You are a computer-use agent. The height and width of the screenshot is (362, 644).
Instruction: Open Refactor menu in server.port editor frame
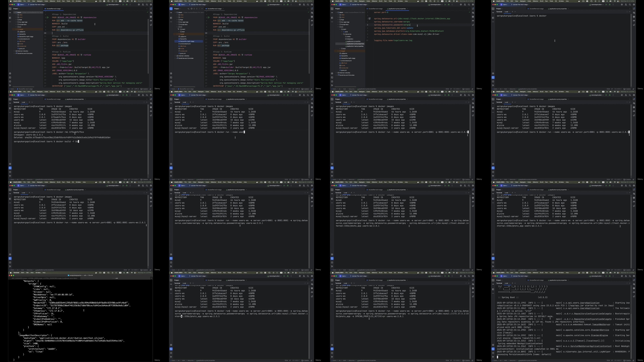point(375,1)
